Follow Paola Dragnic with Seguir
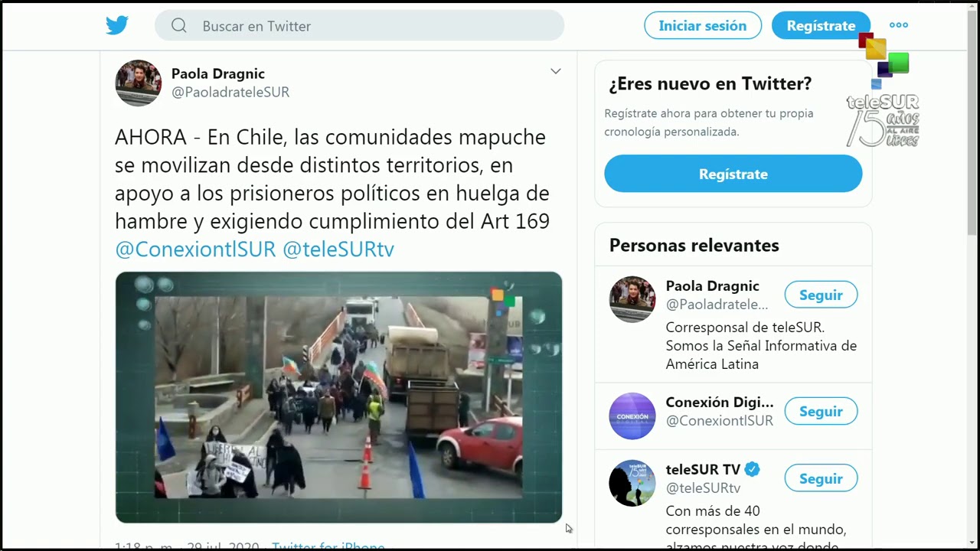The width and height of the screenshot is (980, 551). [x=821, y=295]
